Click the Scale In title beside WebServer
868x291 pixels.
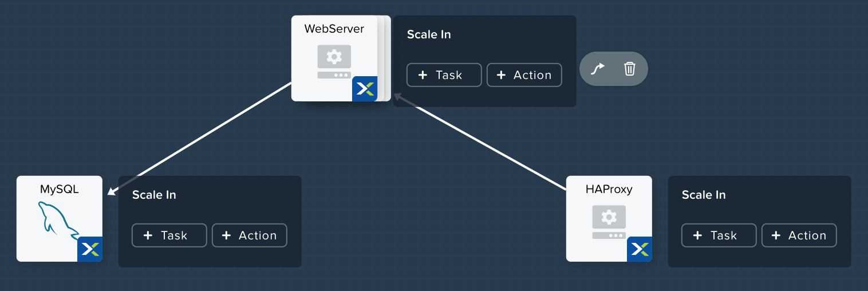(x=429, y=34)
